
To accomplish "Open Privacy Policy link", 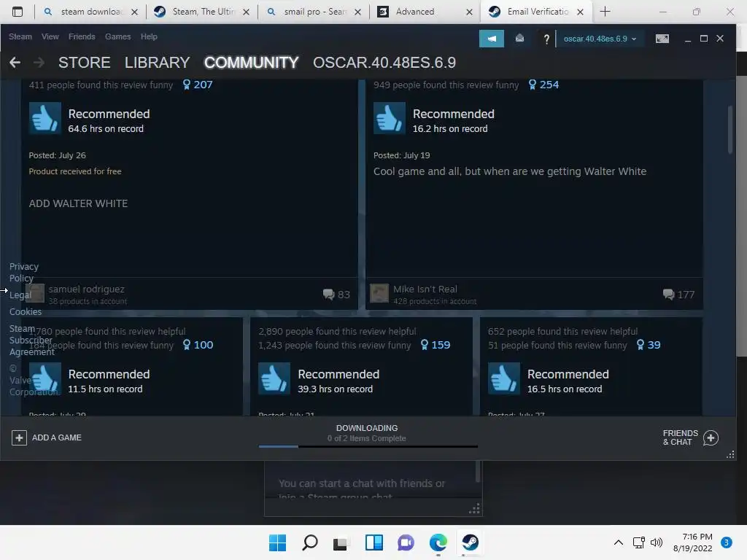I will click(24, 273).
